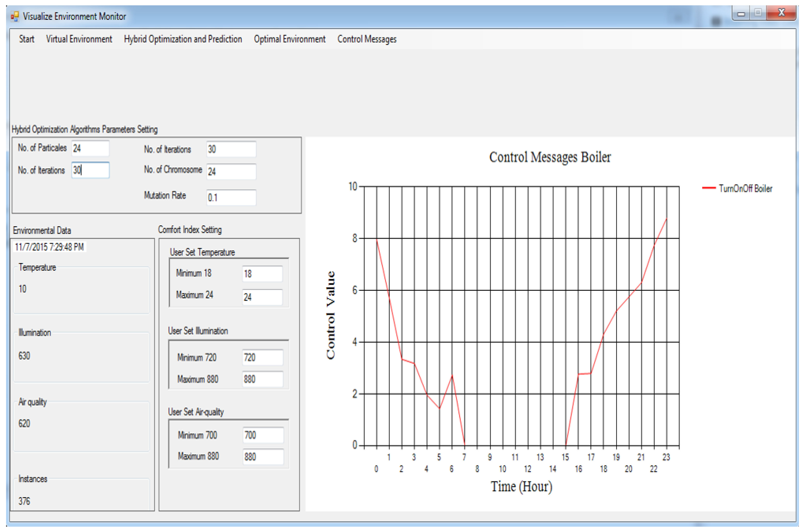Minimize the Visualize Environment Monitor window

(741, 14)
